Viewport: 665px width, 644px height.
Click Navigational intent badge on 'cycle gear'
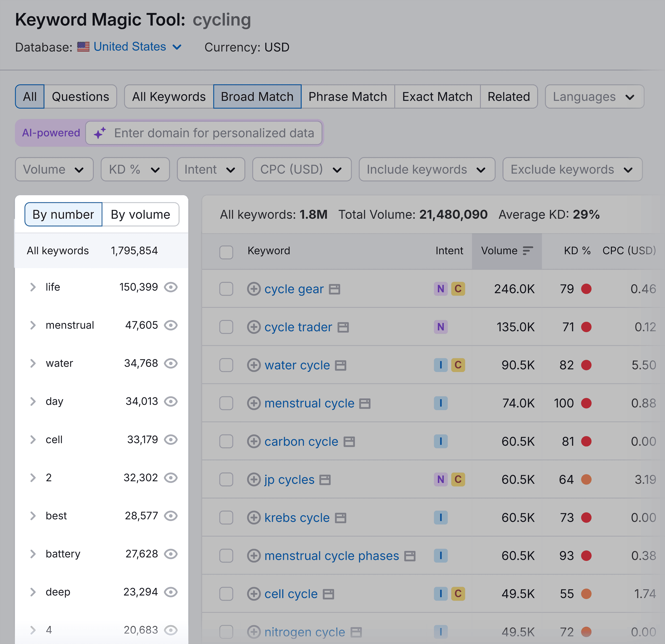click(x=441, y=289)
